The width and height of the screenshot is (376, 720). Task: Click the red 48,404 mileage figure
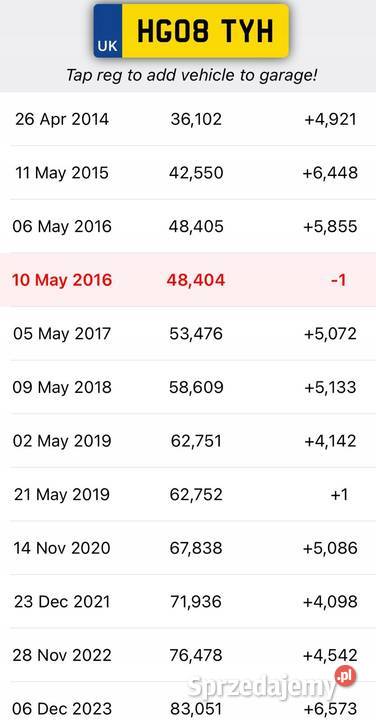tap(196, 280)
